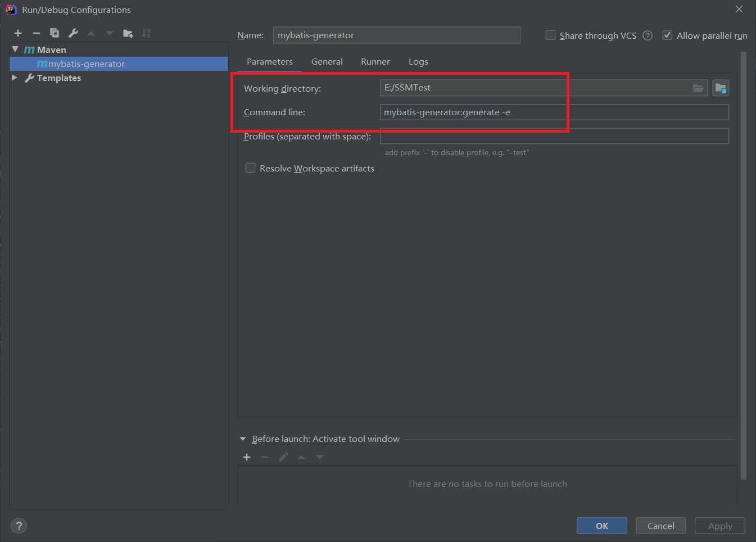756x542 pixels.
Task: Sort configurations alphabetically
Action: (x=147, y=33)
